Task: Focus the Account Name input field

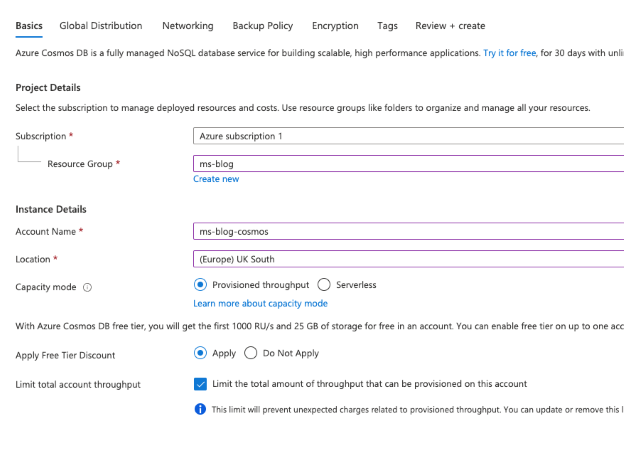Action: coord(408,231)
